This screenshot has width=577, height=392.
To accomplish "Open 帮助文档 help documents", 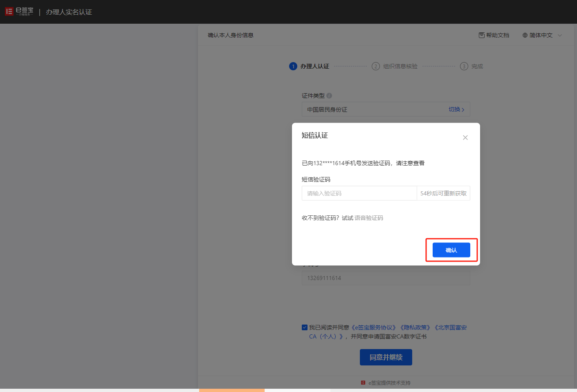I will (x=494, y=35).
